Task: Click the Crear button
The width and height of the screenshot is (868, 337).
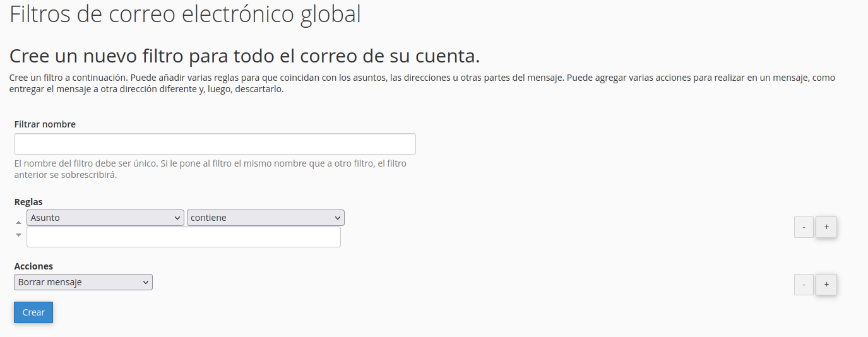Action: point(33,312)
